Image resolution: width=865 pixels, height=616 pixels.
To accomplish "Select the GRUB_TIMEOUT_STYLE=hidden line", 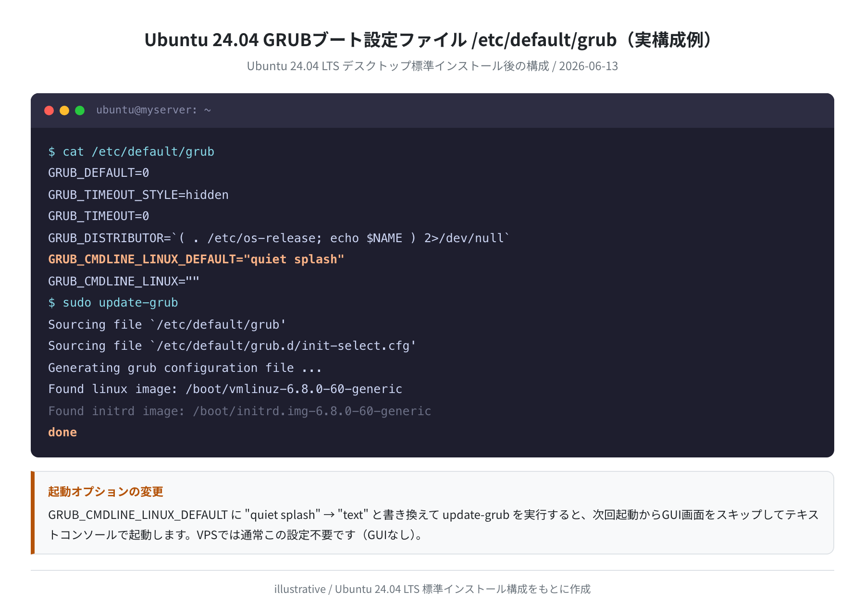I will [138, 195].
